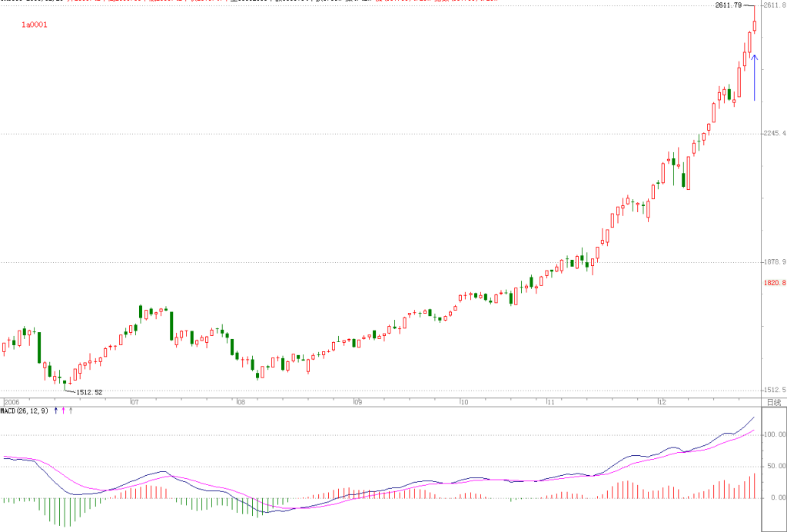Select the 10 month marker on time axis
Viewport: 787px width, 532px height.
[x=465, y=402]
